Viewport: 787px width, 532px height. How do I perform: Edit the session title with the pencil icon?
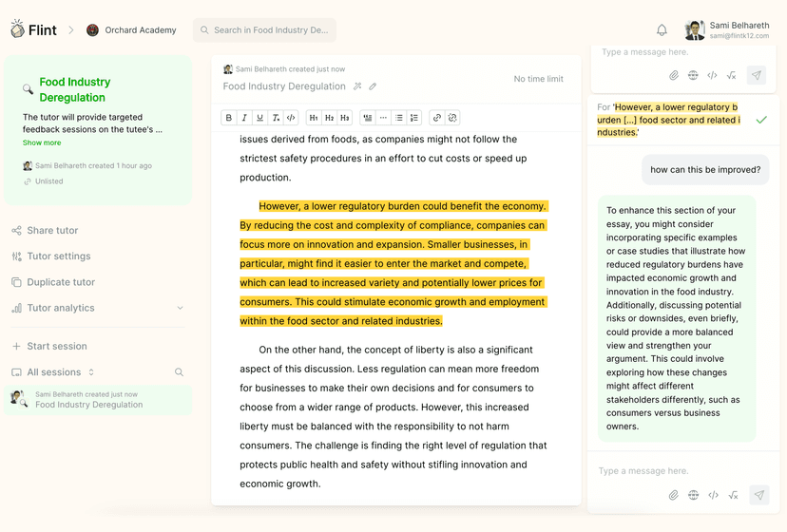[373, 86]
